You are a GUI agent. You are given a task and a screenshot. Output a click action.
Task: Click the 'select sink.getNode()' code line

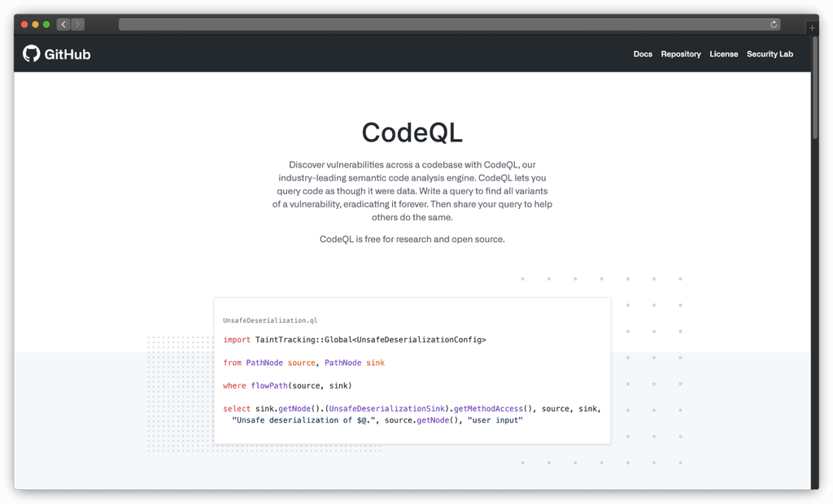click(412, 408)
